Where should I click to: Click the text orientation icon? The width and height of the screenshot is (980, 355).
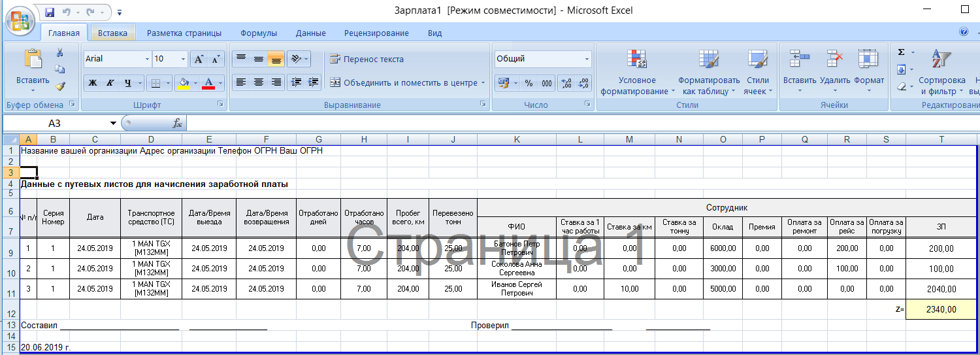[295, 59]
